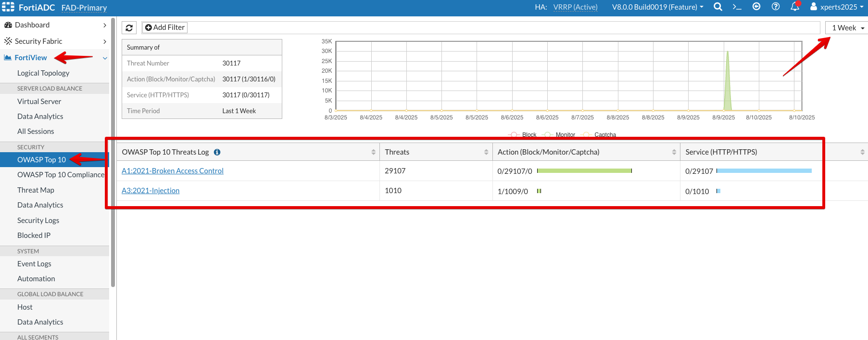Sort by OWASP Top 10 Threats Log column arrows
Viewport: 868px width, 340px height.
373,152
